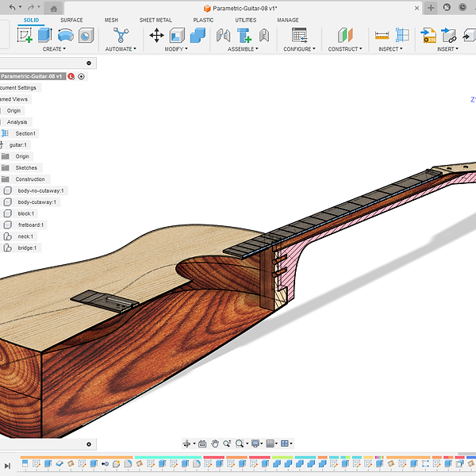The width and height of the screenshot is (476, 476).
Task: Open the Extensions icon in title bar
Action: click(x=447, y=8)
